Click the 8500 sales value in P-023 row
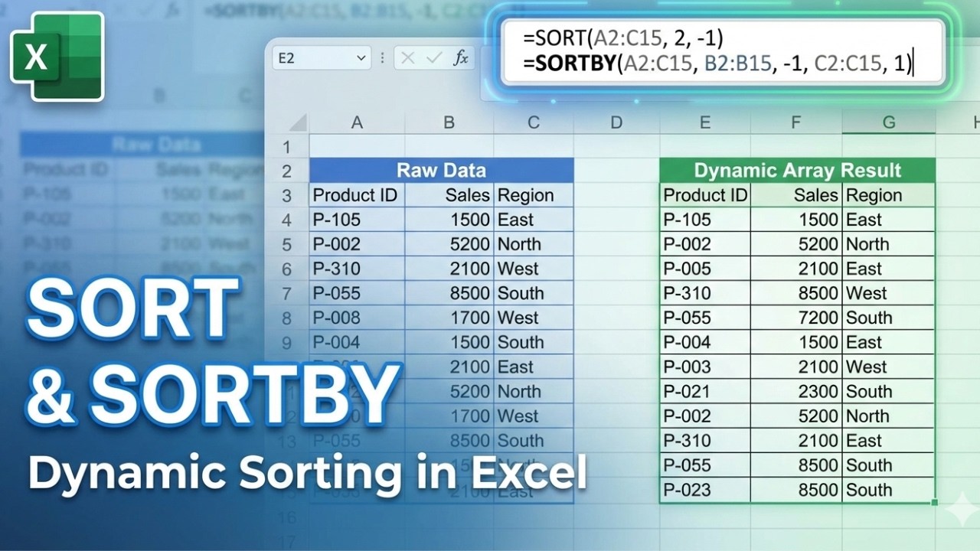The width and height of the screenshot is (980, 551). click(x=796, y=490)
